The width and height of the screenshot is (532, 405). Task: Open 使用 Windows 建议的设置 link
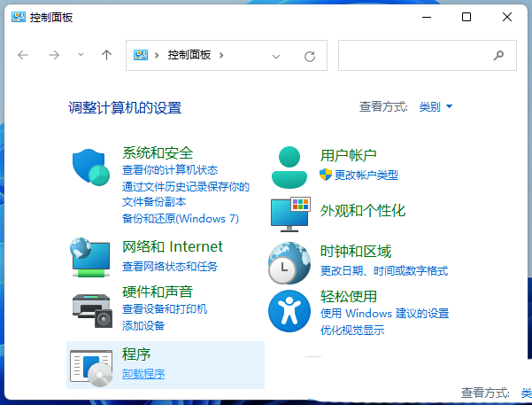click(385, 313)
